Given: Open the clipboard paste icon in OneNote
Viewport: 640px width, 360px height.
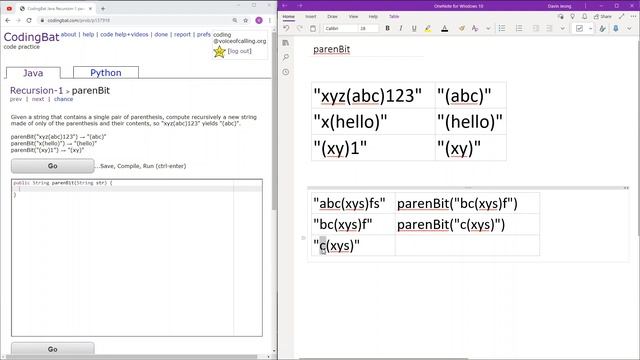Looking at the screenshot, I should 313,29.
